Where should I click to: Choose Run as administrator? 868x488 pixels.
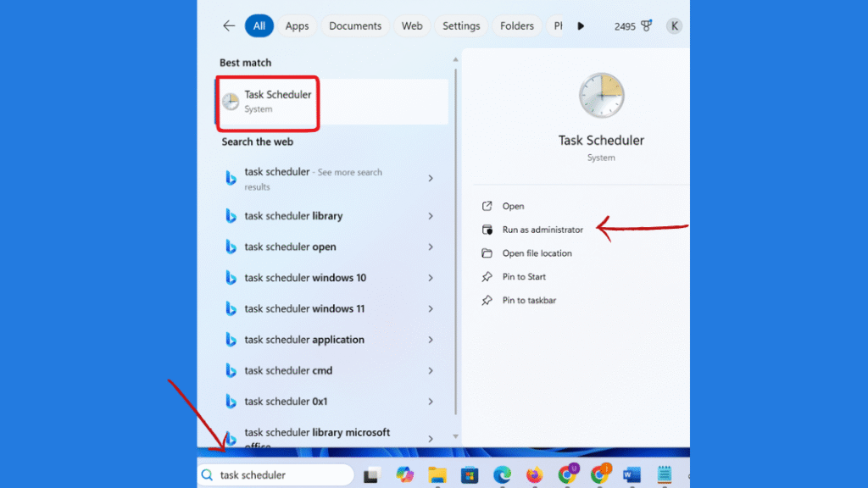click(542, 230)
